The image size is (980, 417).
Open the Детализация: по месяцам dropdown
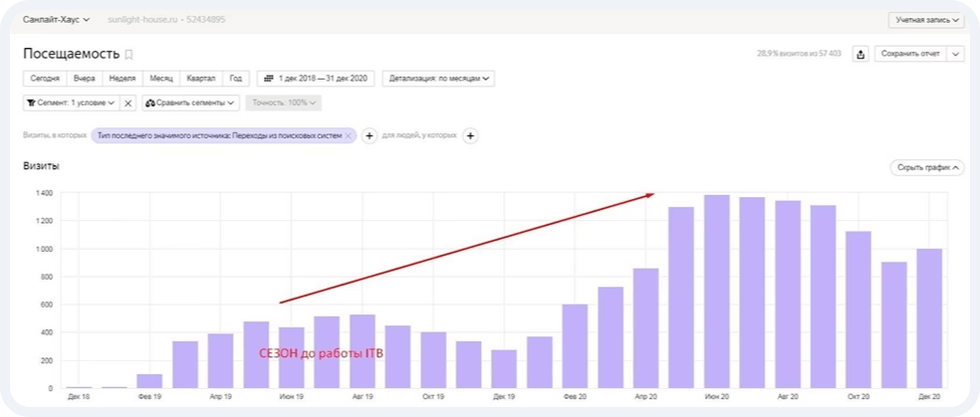coord(438,79)
